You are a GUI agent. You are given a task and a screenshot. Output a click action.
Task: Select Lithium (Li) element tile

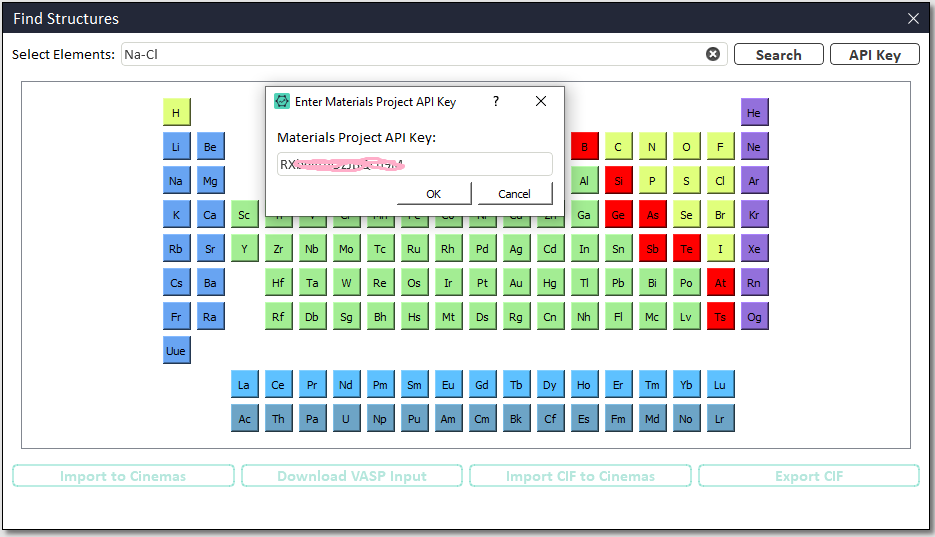[177, 147]
